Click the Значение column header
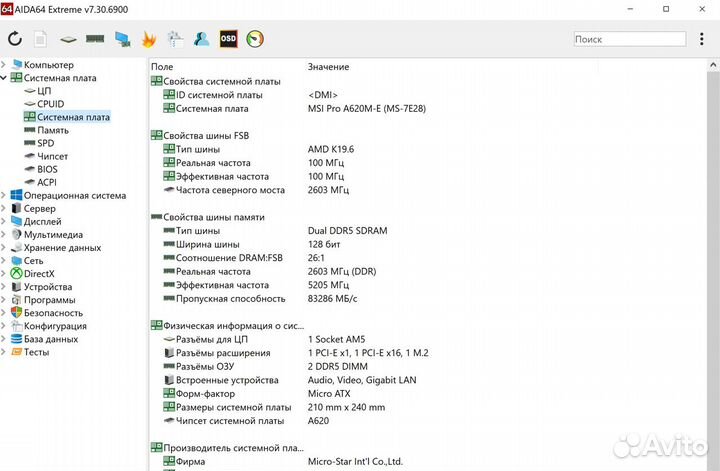The width and height of the screenshot is (720, 471). [328, 67]
